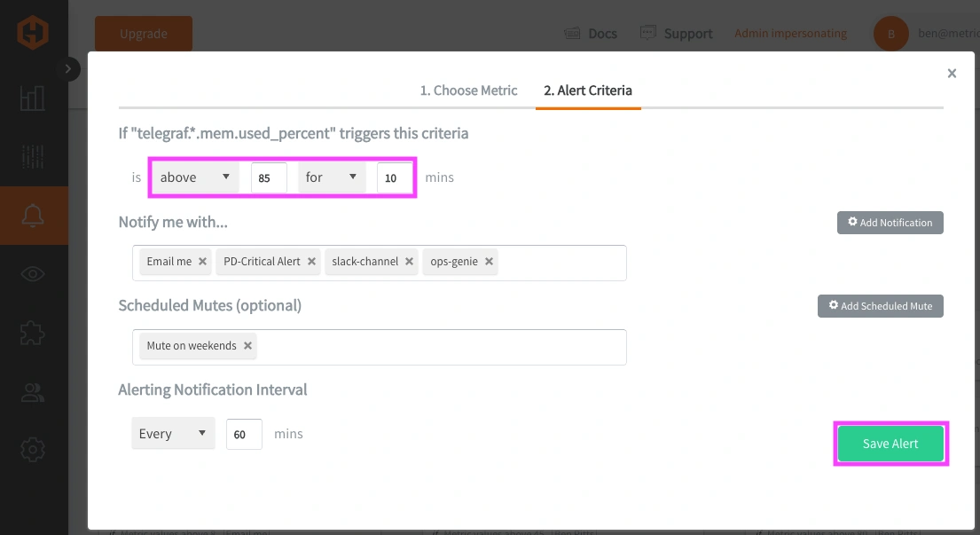The image size is (980, 535).
Task: Remove the Email me notification tag
Action: tap(202, 261)
